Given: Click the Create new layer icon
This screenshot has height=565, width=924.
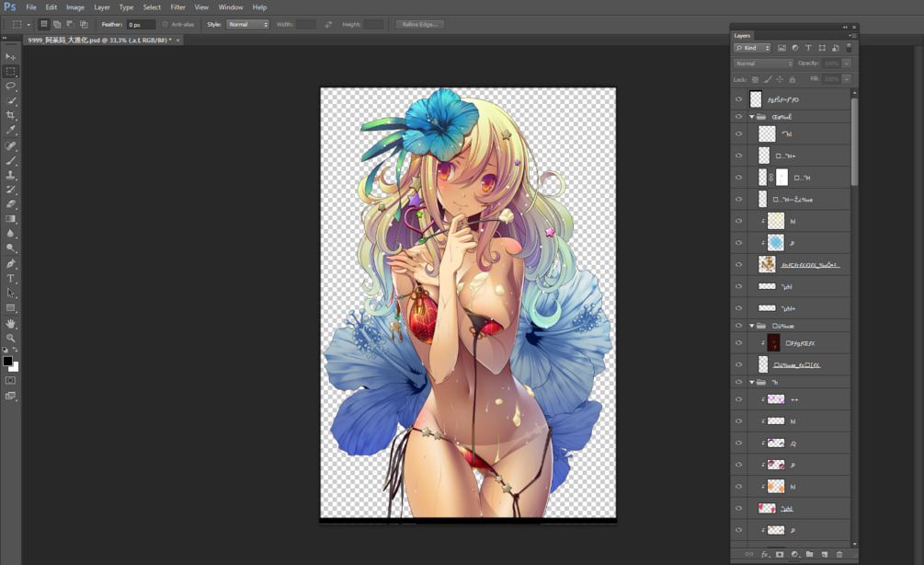Looking at the screenshot, I should (x=825, y=554).
